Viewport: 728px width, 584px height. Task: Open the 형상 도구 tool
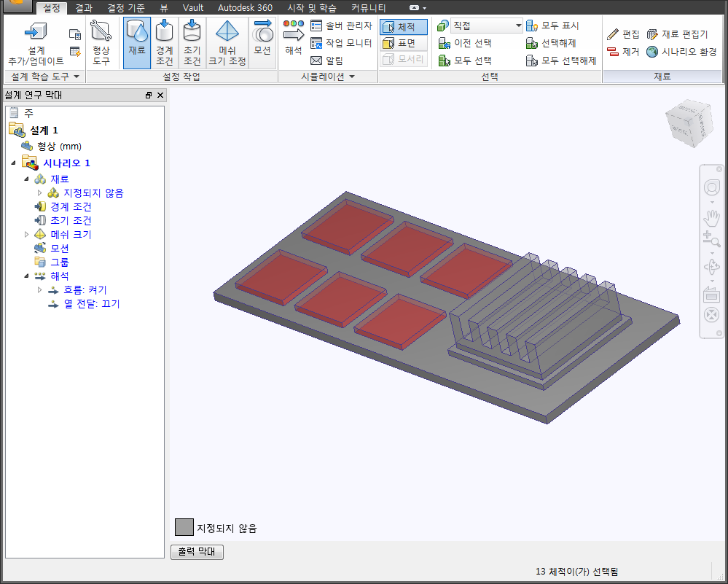[101, 43]
